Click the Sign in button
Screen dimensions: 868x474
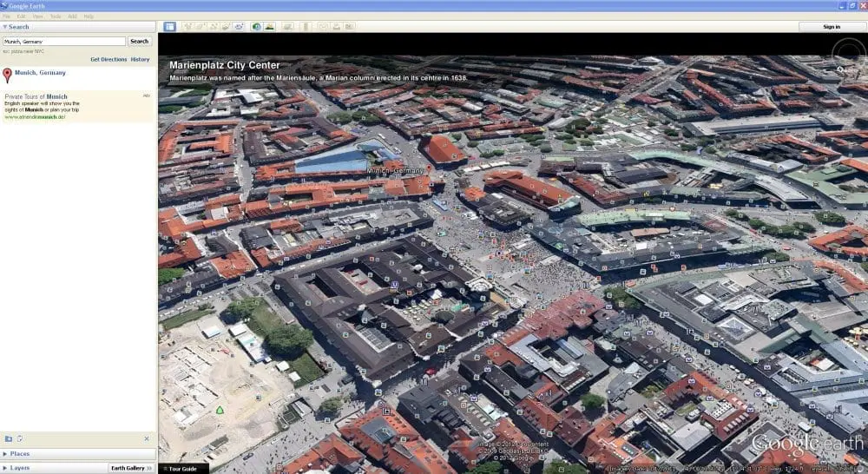pyautogui.click(x=832, y=27)
